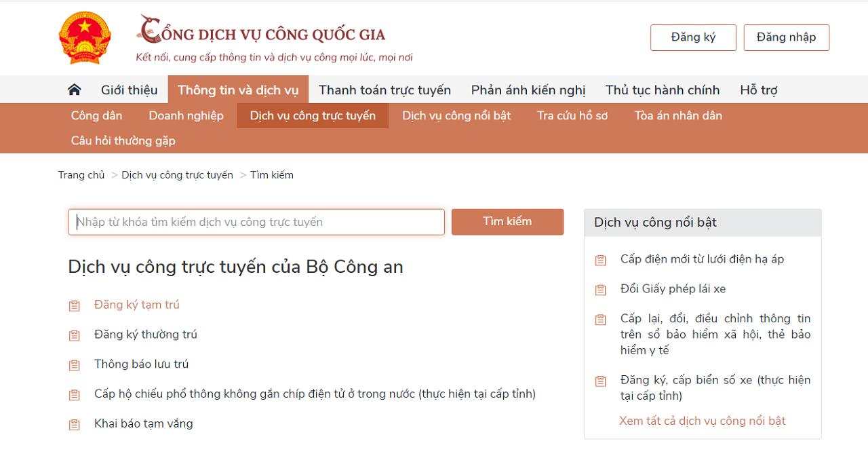Click the tagline Kết nối, cung cấp thông tin
This screenshot has width=868, height=475.
pos(274,58)
